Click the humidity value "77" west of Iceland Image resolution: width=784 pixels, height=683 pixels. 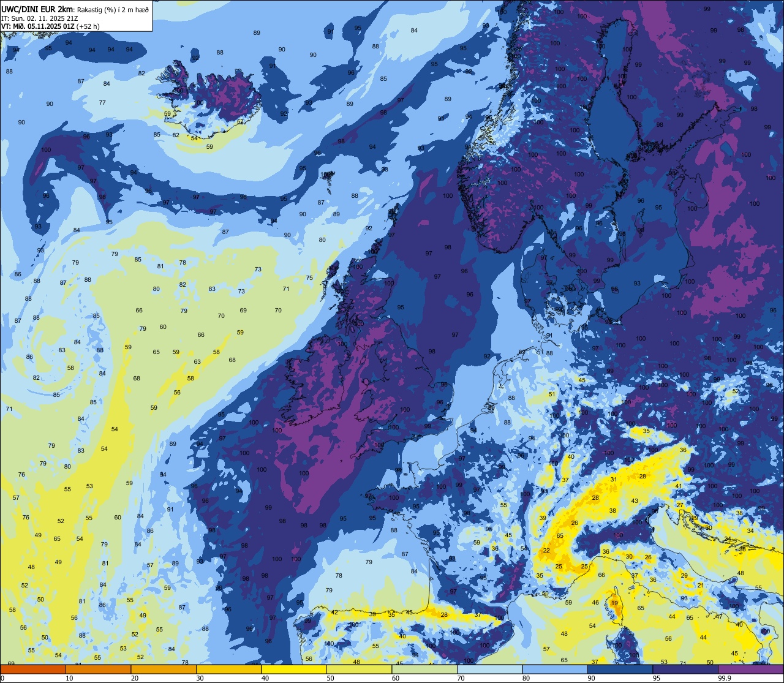tap(102, 102)
